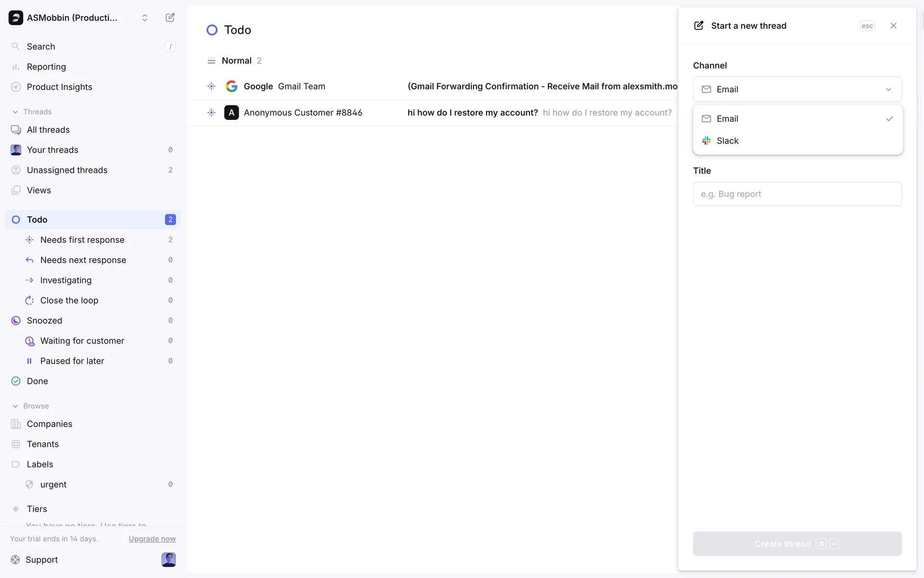Click the Title input field
The image size is (924, 578).
tap(797, 194)
